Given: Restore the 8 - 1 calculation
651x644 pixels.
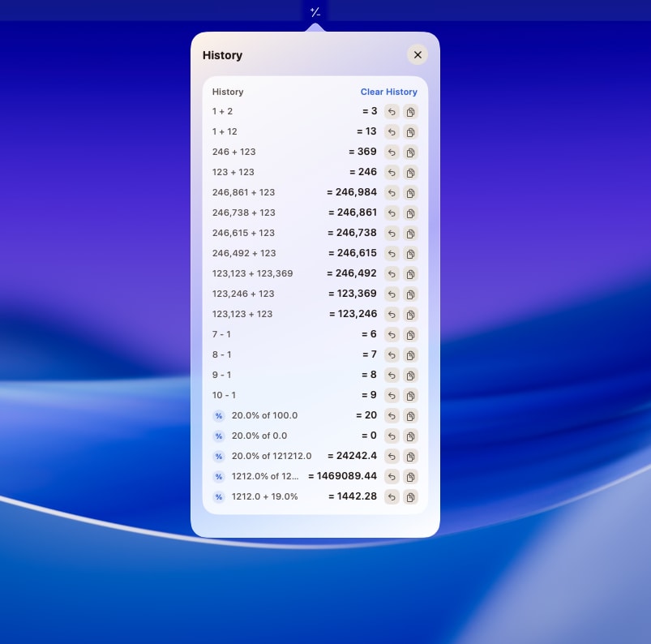Looking at the screenshot, I should click(x=392, y=354).
